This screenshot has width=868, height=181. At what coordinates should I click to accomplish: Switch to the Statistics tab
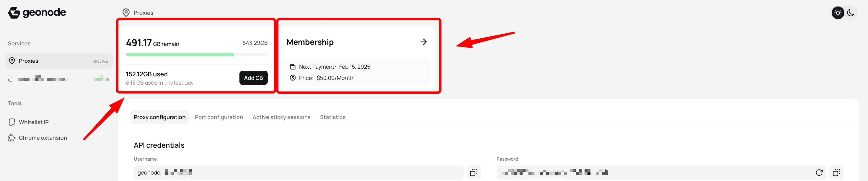pyautogui.click(x=332, y=117)
